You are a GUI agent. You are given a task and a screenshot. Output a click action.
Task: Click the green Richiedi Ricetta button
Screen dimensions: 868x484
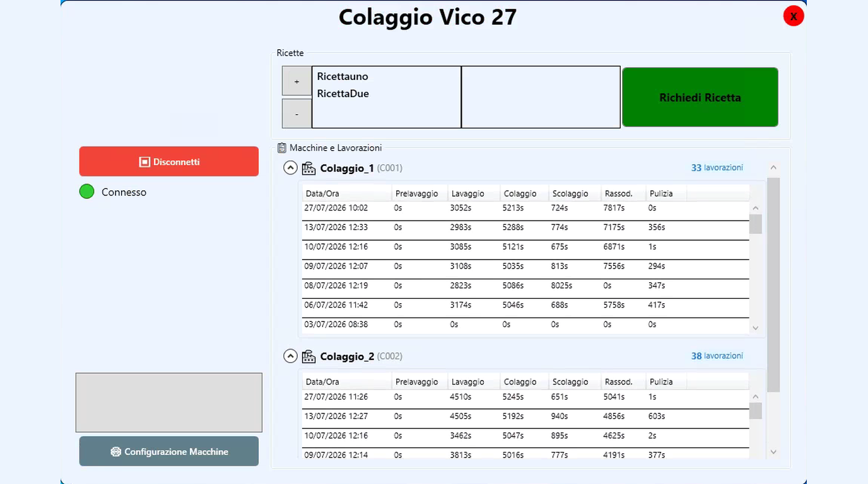700,98
